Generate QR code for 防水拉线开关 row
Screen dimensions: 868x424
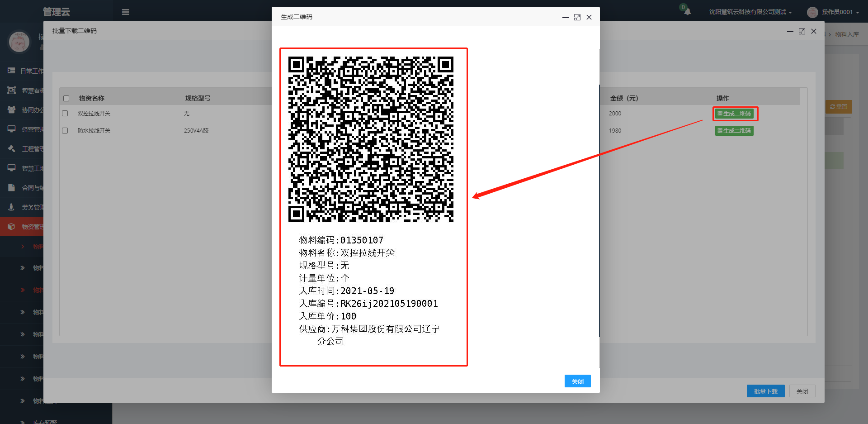[734, 131]
